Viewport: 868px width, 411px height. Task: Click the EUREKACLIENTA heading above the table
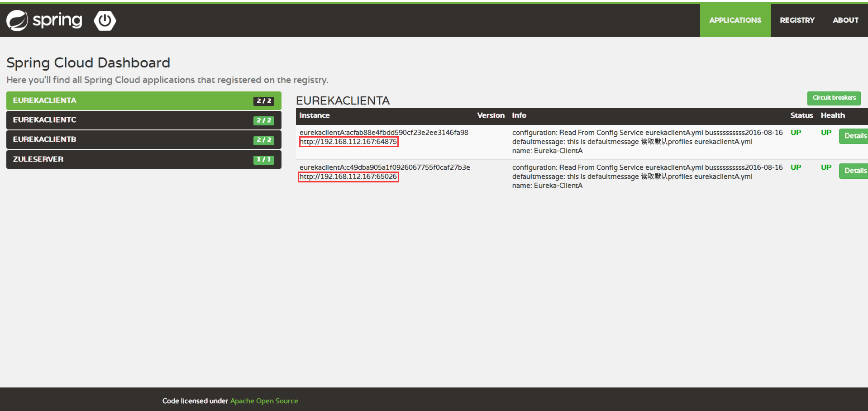click(x=343, y=100)
